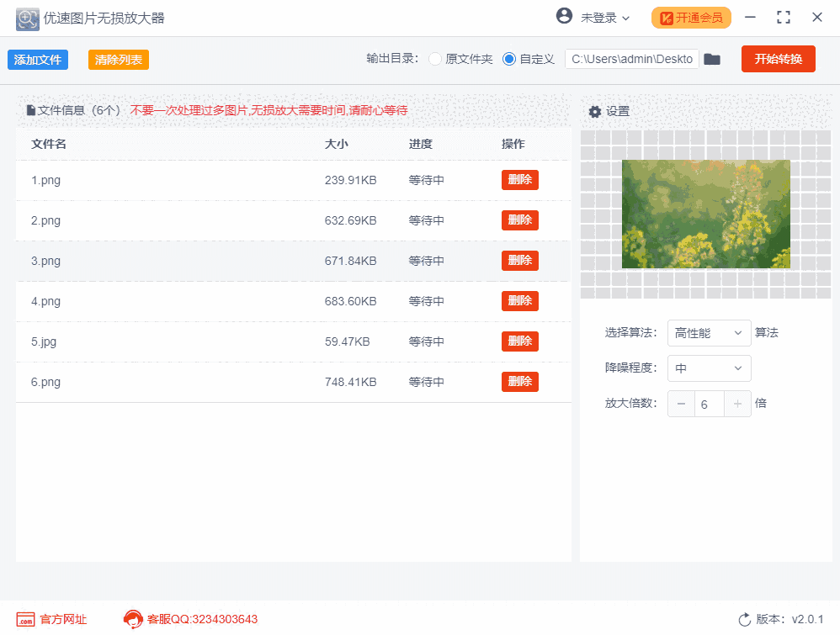Delete 5.jpg using its 删除 button
The image size is (840, 635).
(x=519, y=341)
